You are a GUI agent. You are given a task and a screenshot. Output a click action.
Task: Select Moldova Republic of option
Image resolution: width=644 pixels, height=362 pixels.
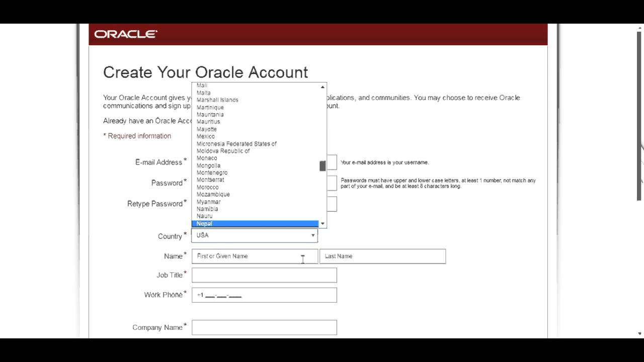click(255, 151)
